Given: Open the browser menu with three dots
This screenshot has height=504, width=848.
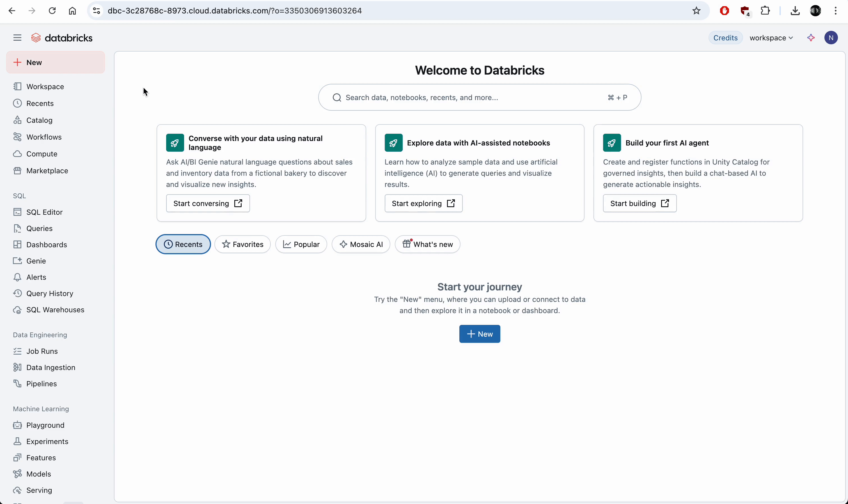Looking at the screenshot, I should pyautogui.click(x=835, y=11).
